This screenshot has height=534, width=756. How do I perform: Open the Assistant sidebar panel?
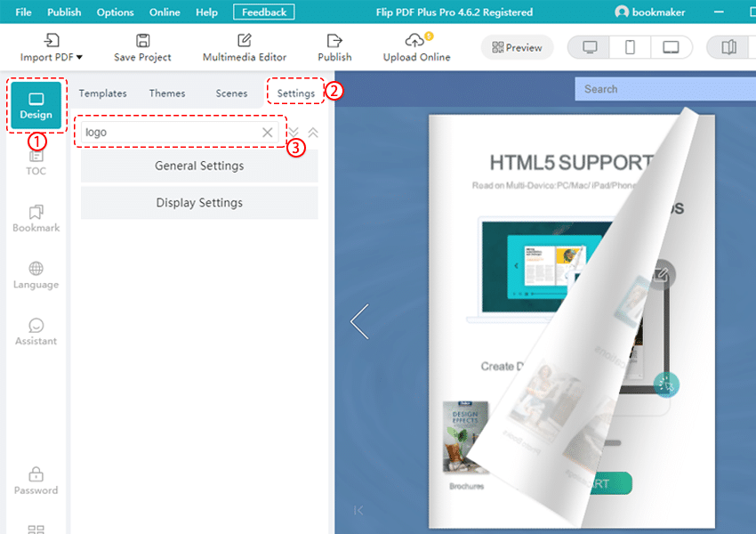(x=36, y=332)
